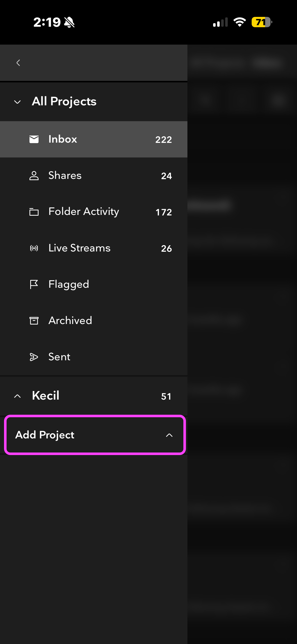Image resolution: width=297 pixels, height=644 pixels.
Task: Click the Inbox unread count 222
Action: (x=163, y=140)
